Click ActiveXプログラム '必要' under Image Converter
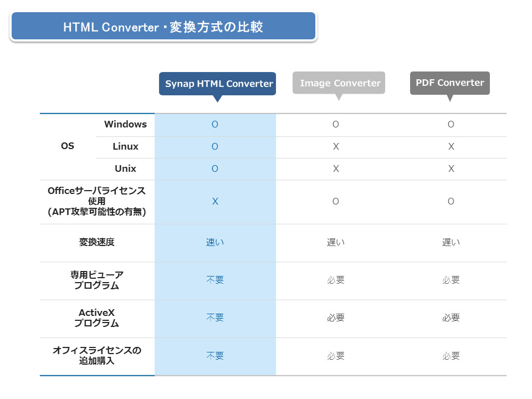 [336, 318]
